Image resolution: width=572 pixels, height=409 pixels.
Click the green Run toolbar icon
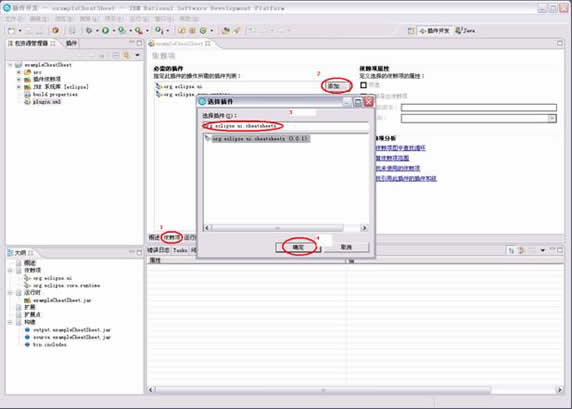click(x=105, y=31)
